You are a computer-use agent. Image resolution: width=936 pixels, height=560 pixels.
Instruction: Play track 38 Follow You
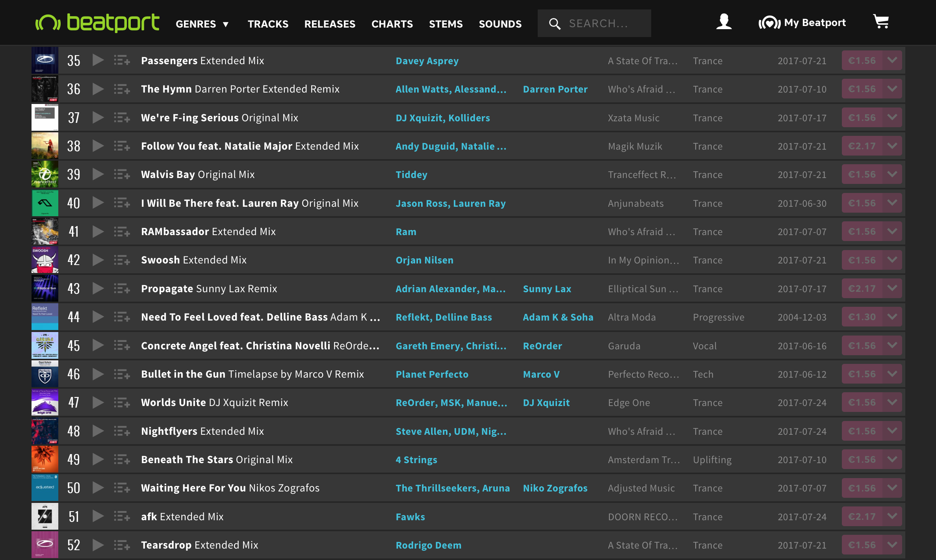click(98, 146)
